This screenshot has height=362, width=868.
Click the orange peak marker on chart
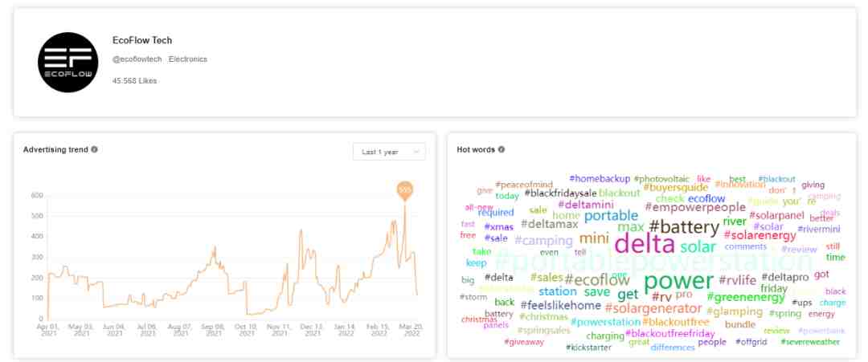tap(404, 190)
